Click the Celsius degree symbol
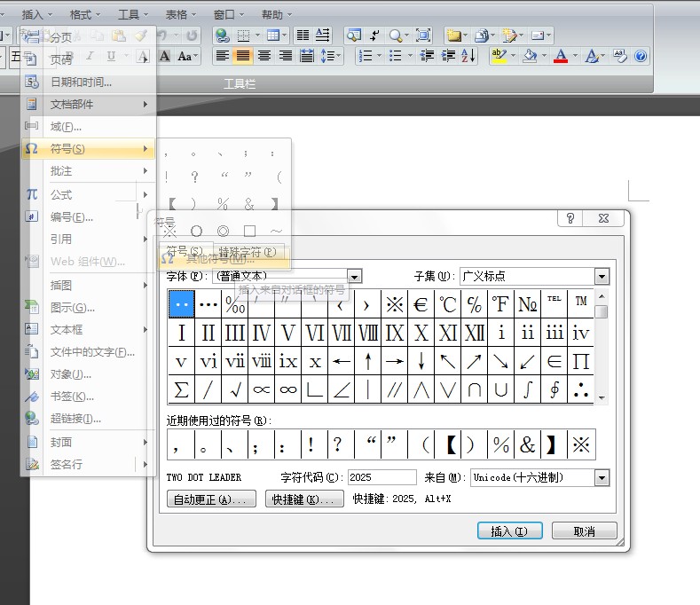This screenshot has height=605, width=700. (448, 305)
